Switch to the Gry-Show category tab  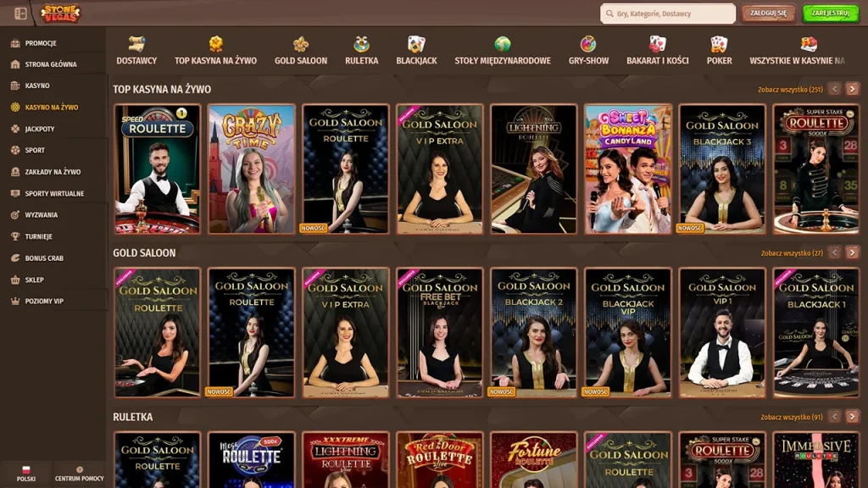coord(588,50)
